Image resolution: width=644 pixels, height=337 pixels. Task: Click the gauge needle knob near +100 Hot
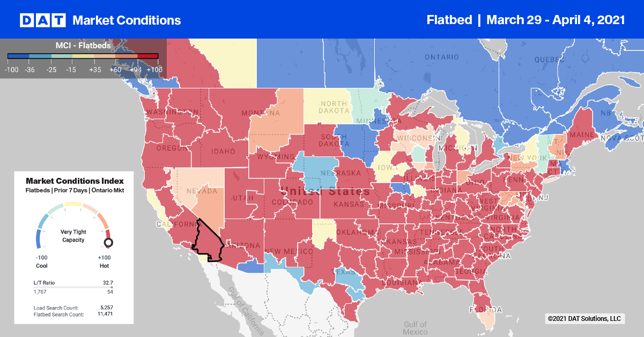tap(108, 243)
